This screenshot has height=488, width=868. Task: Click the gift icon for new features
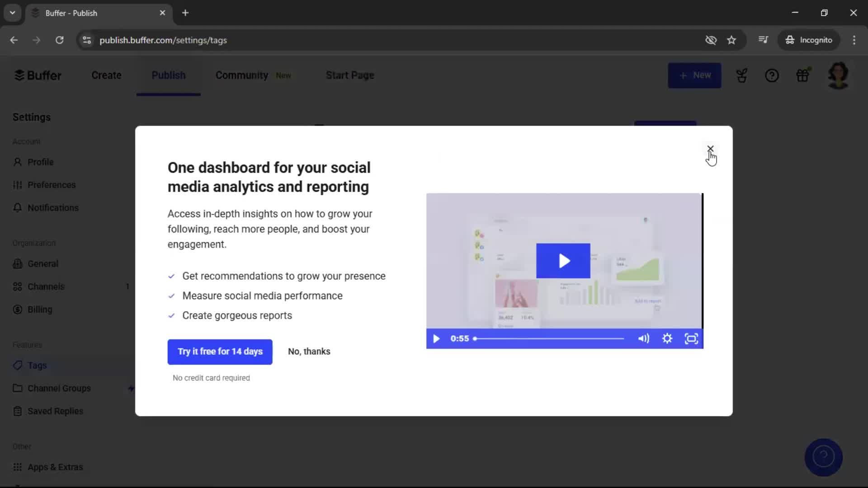pyautogui.click(x=803, y=75)
